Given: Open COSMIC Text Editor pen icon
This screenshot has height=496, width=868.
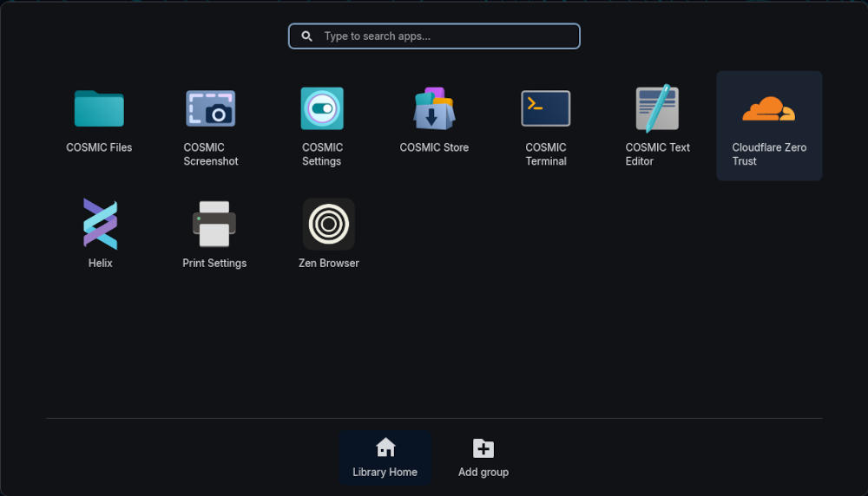Looking at the screenshot, I should (657, 108).
